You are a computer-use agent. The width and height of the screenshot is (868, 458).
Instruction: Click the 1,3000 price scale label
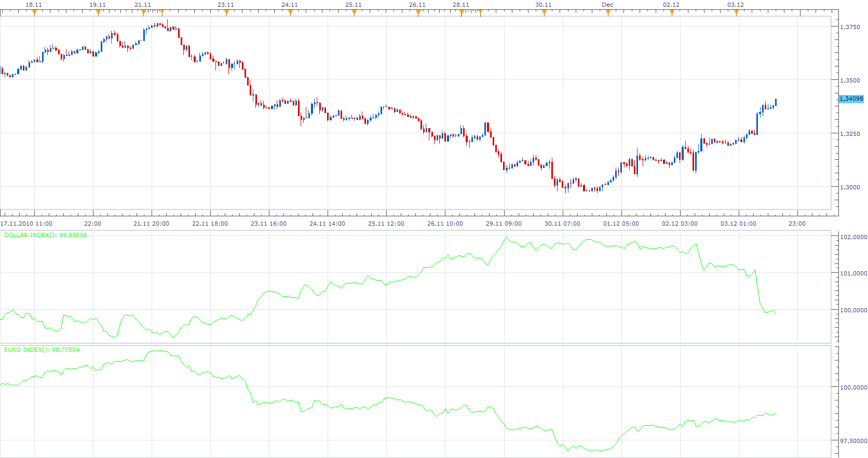click(x=850, y=187)
